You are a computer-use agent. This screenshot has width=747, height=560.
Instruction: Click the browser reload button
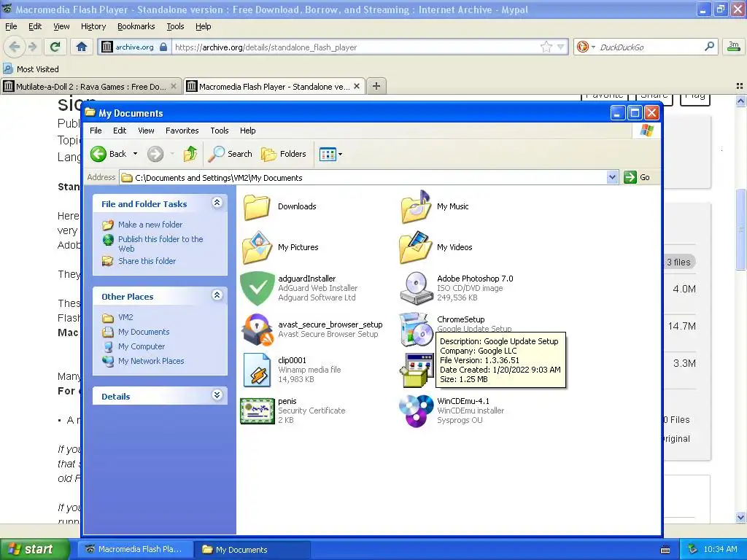point(55,47)
